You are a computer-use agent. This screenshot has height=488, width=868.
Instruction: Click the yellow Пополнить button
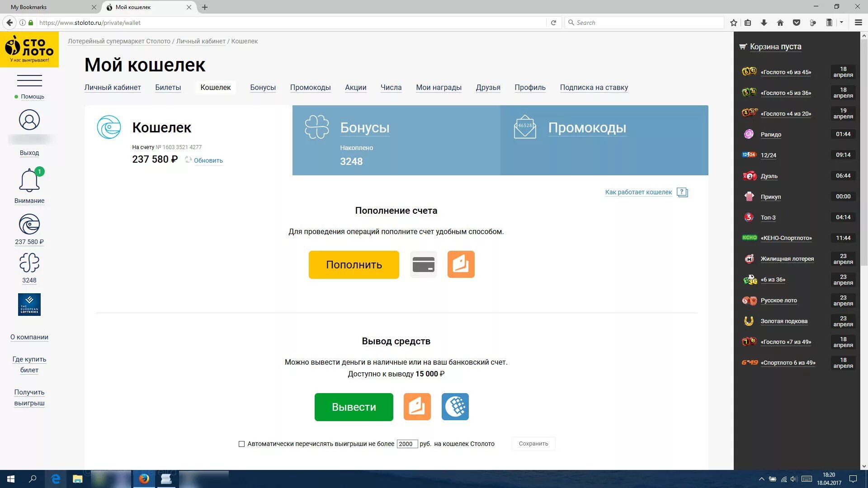click(x=354, y=265)
